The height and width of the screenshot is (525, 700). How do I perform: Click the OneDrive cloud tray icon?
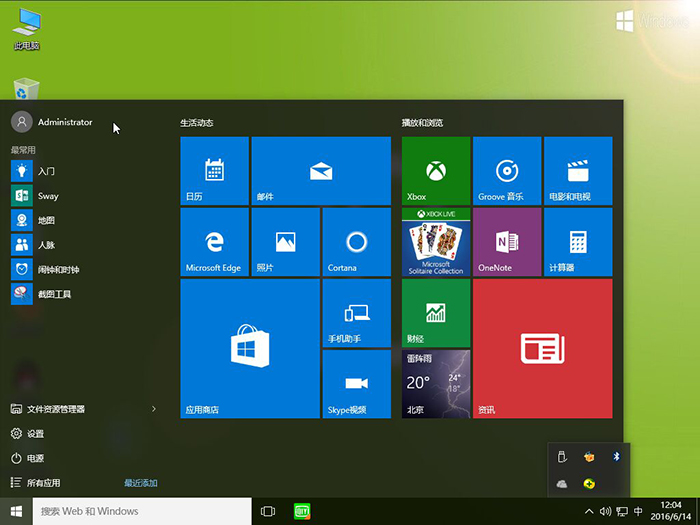pyautogui.click(x=562, y=483)
